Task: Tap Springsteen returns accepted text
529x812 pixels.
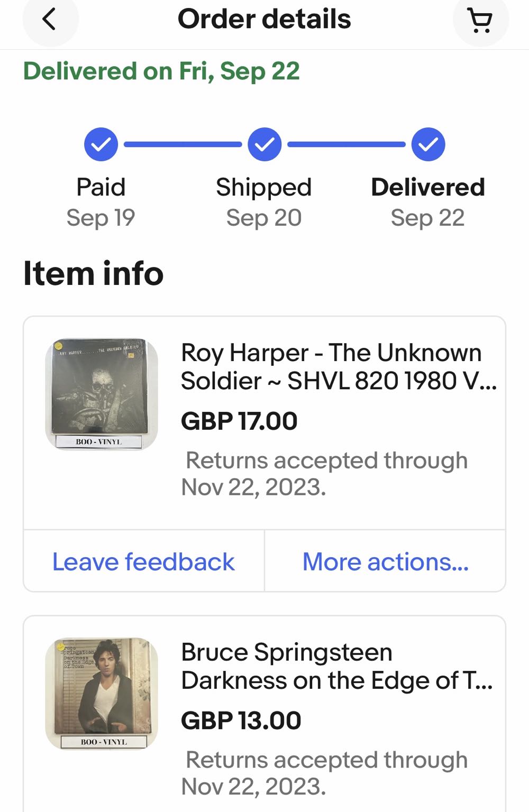Action: coord(324,773)
